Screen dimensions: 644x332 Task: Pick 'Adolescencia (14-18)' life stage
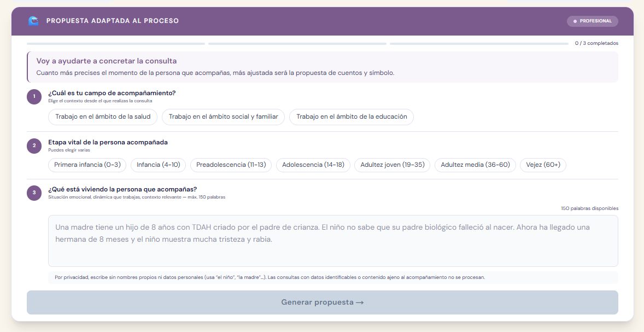click(x=313, y=165)
